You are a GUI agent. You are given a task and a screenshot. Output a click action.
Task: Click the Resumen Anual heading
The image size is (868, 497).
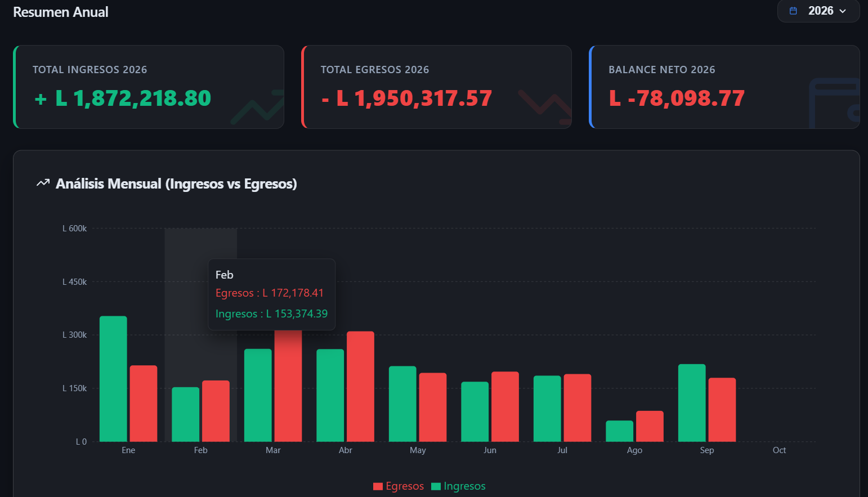point(61,12)
